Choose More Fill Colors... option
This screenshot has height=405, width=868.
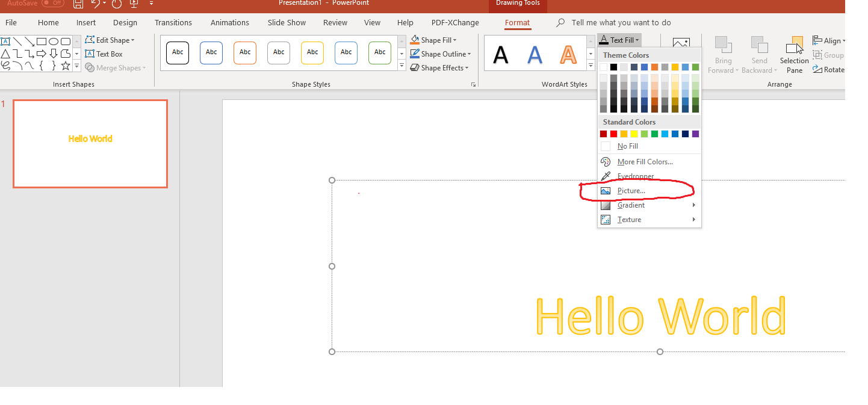pos(649,162)
